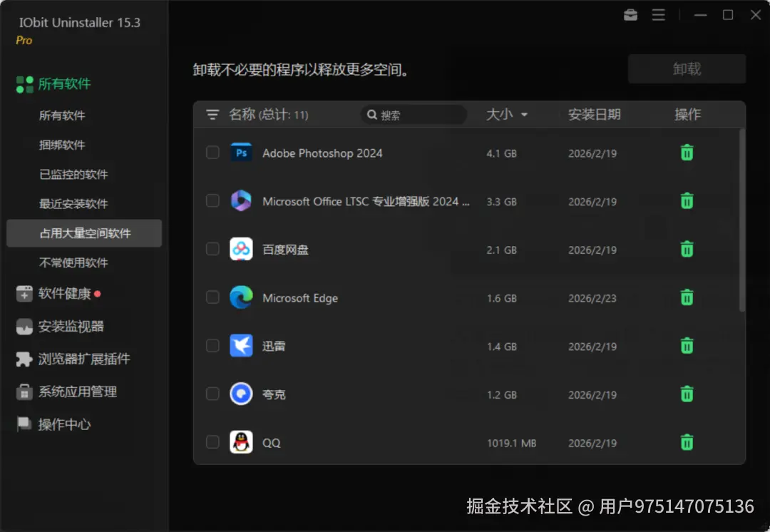The height and width of the screenshot is (532, 770).
Task: Click the trash icon for QQ
Action: 687,442
